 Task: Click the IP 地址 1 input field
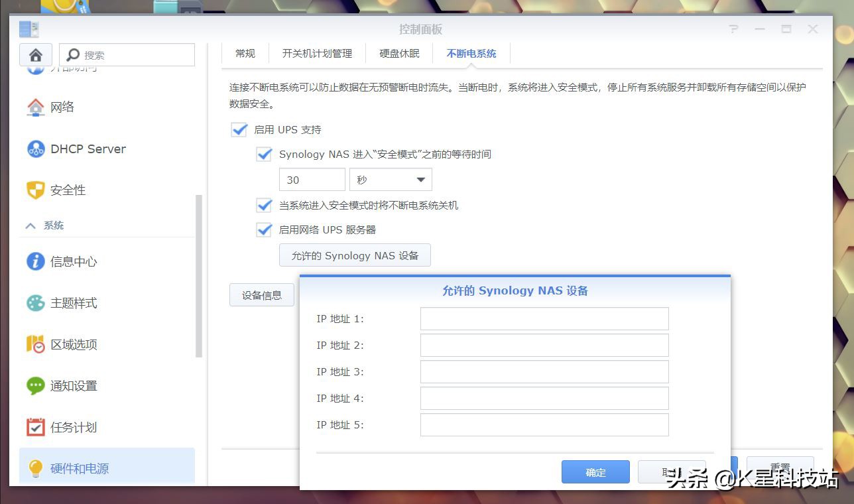pyautogui.click(x=544, y=319)
